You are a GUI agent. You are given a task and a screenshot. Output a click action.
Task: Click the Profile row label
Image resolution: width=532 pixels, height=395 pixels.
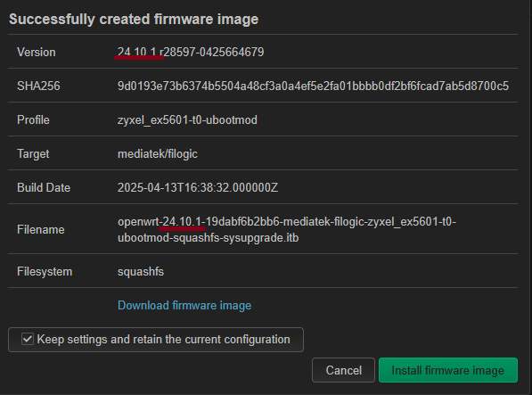pos(33,119)
